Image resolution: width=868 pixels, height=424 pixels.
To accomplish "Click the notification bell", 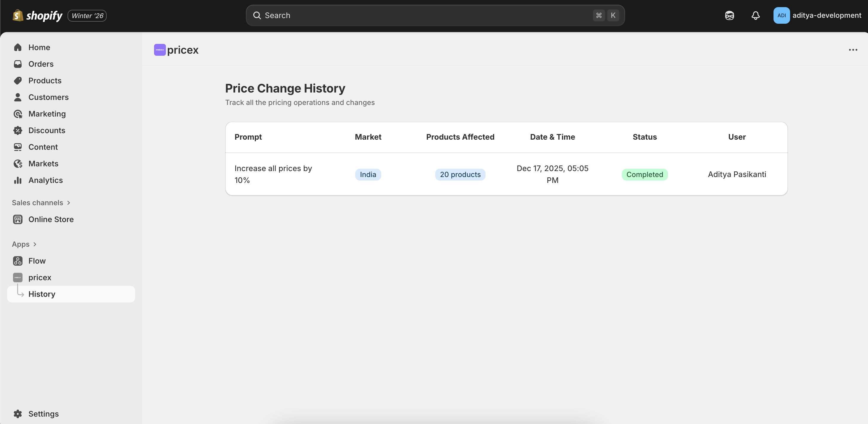I will pos(755,15).
